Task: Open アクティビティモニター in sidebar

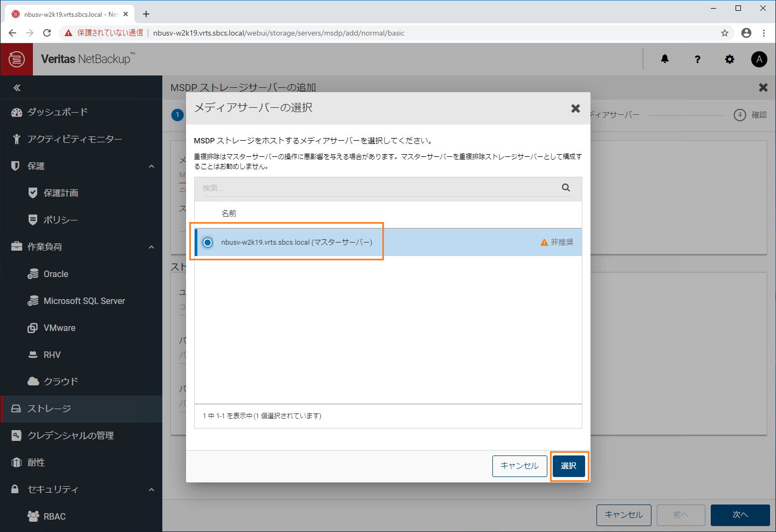Action: (74, 139)
